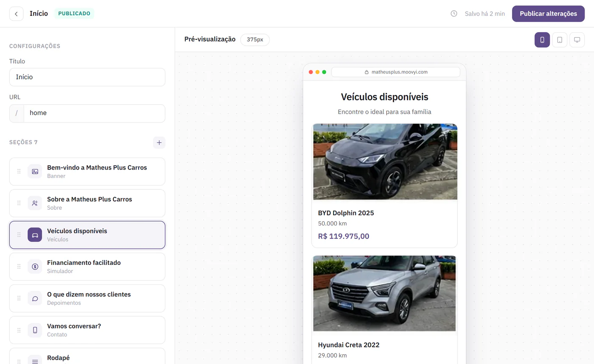This screenshot has height=364, width=594.
Task: Click the save history clock icon
Action: 454,14
